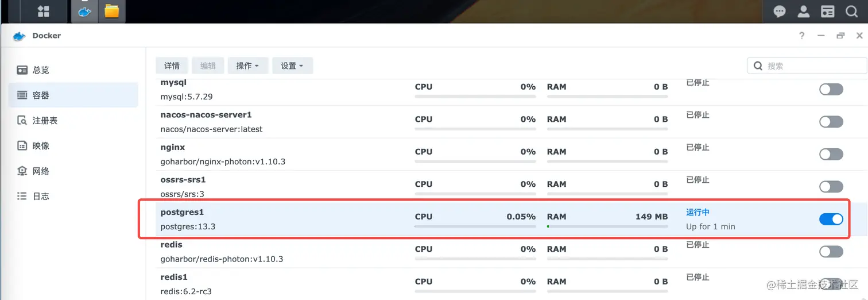Click the 0.05% CPU value
868x300 pixels.
(x=521, y=217)
